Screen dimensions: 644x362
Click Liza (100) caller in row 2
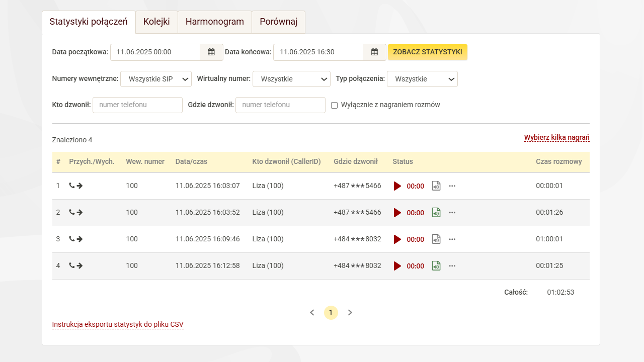point(268,213)
